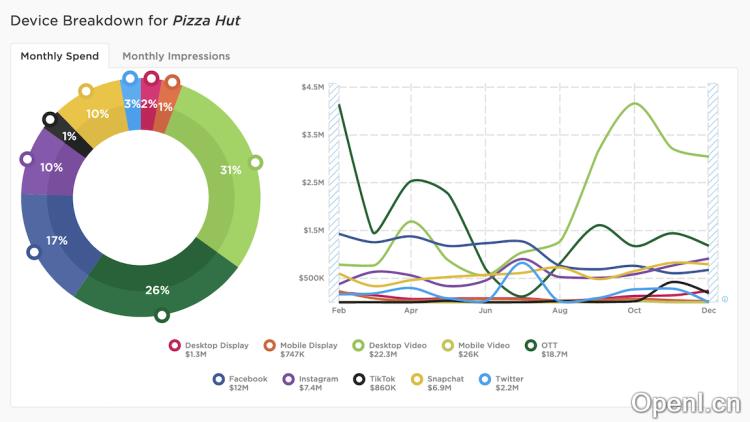
Task: Click the 26% dark green donut segment
Action: [x=155, y=290]
